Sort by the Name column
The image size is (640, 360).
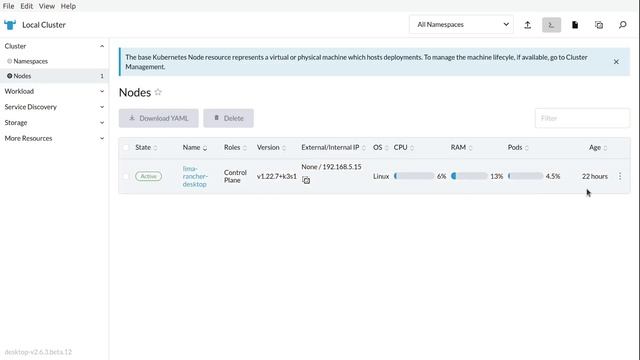pos(195,147)
